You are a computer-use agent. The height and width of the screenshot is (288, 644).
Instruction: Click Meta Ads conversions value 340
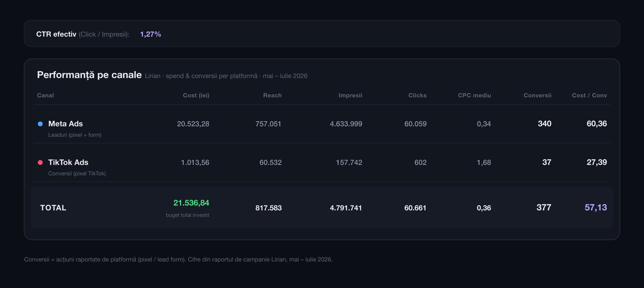point(544,124)
